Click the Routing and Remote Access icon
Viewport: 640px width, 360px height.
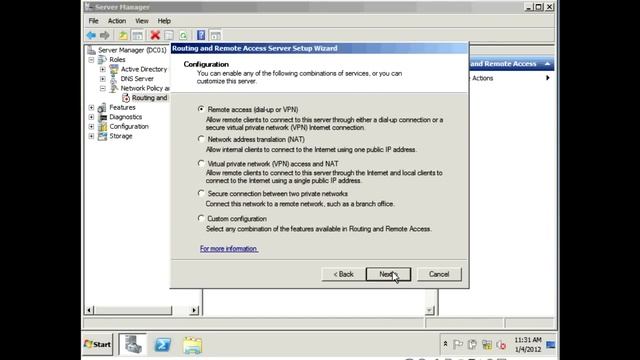tap(126, 98)
